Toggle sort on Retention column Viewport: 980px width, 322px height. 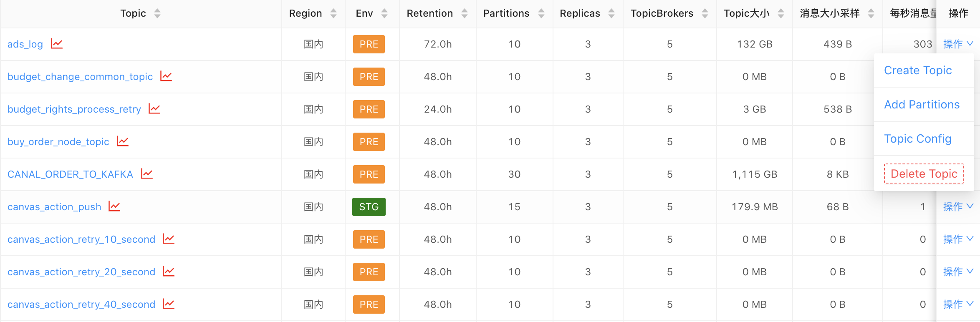465,13
